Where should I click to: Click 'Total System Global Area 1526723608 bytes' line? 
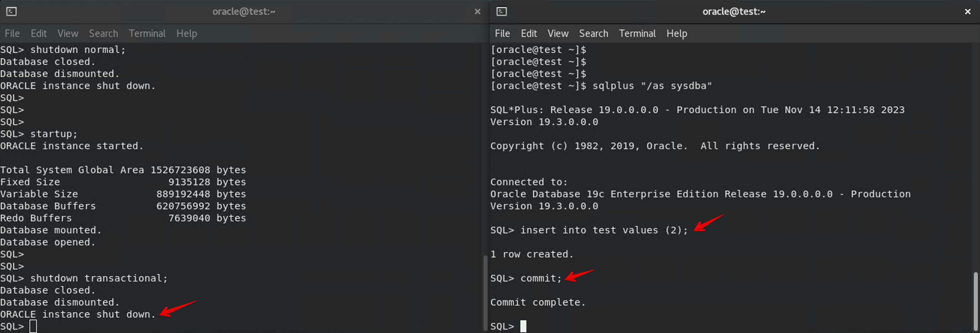123,170
